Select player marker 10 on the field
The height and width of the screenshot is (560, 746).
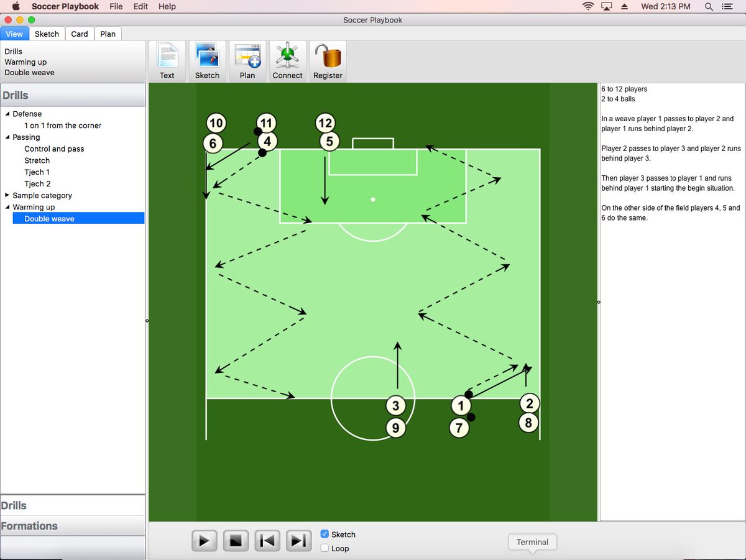click(216, 123)
